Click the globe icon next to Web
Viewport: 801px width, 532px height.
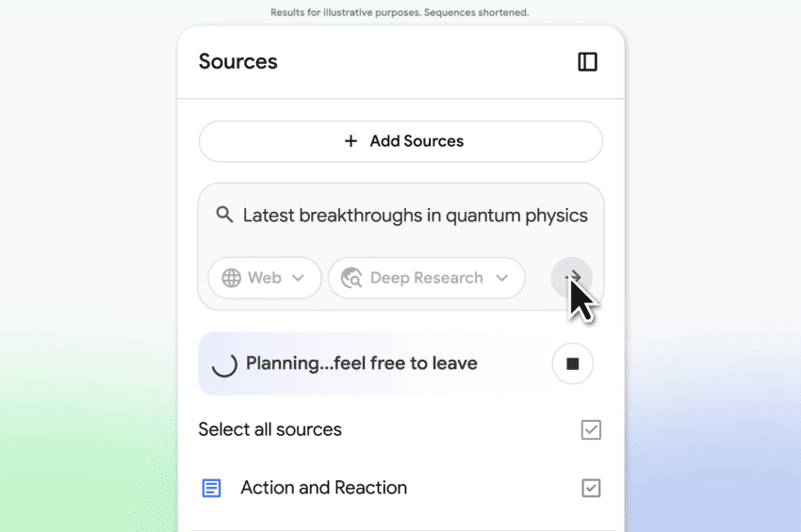point(231,278)
